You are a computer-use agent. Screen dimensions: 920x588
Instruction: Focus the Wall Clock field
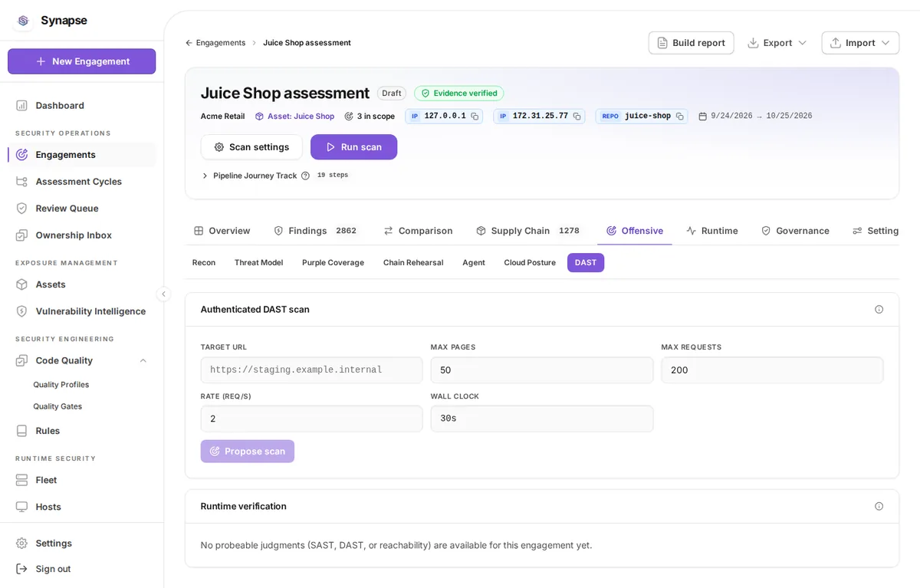(x=542, y=419)
